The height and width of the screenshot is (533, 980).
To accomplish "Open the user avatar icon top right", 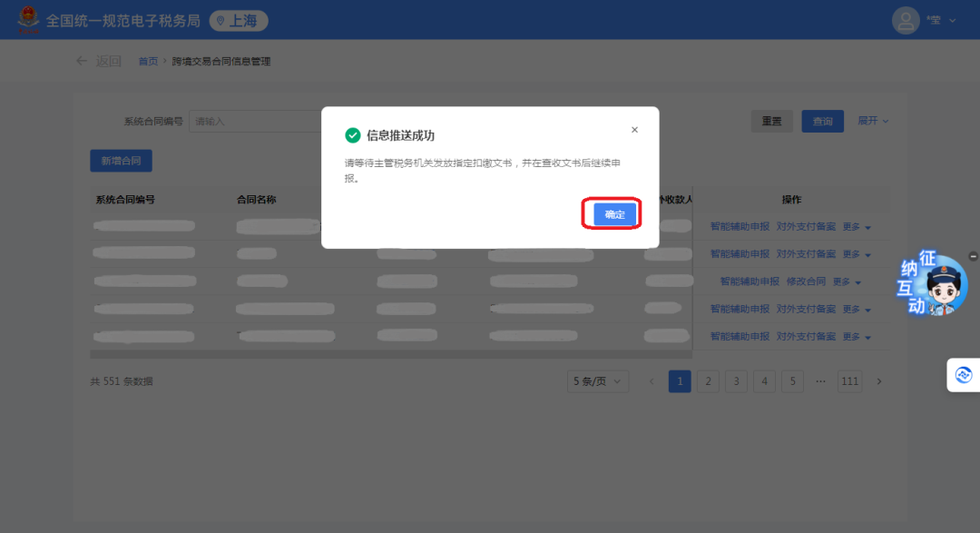I will [x=906, y=19].
